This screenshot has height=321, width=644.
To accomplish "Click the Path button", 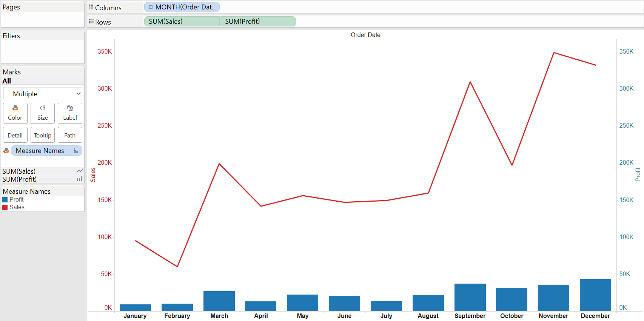I will (70, 135).
